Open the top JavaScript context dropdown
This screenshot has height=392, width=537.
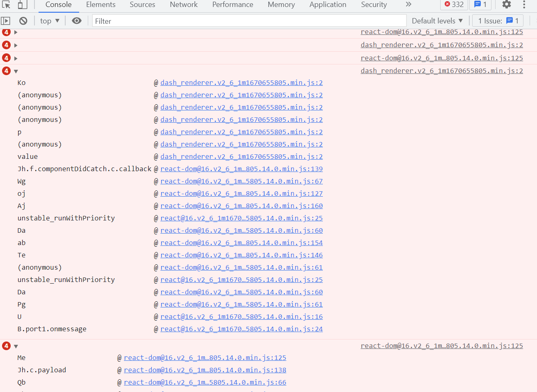point(50,21)
